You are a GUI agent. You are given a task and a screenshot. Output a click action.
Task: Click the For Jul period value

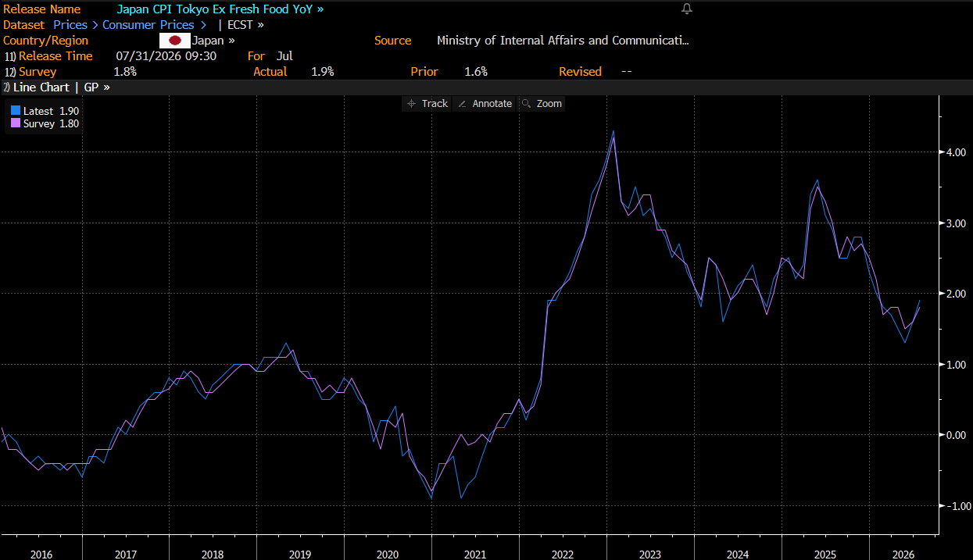[284, 56]
